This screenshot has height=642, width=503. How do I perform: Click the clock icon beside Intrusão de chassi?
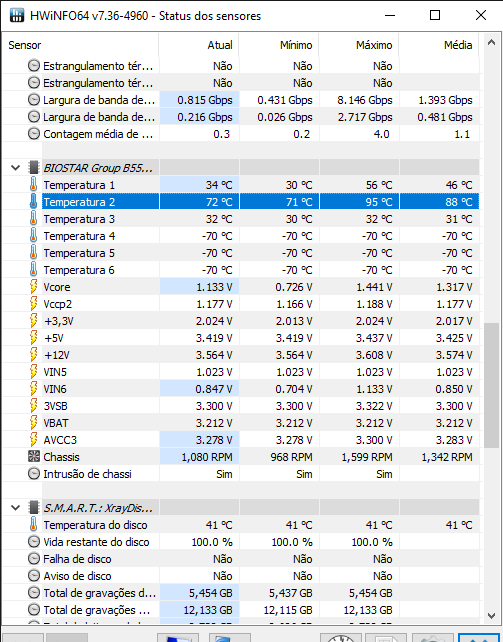tap(34, 474)
